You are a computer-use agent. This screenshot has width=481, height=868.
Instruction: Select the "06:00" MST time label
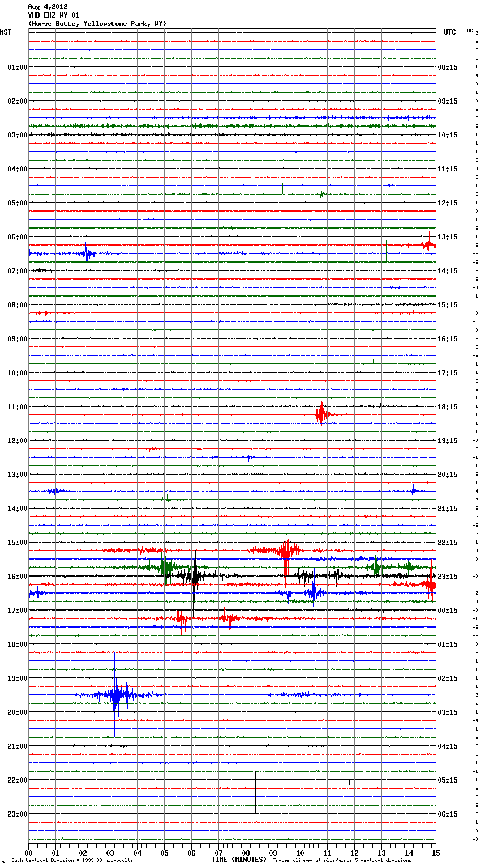coord(18,237)
